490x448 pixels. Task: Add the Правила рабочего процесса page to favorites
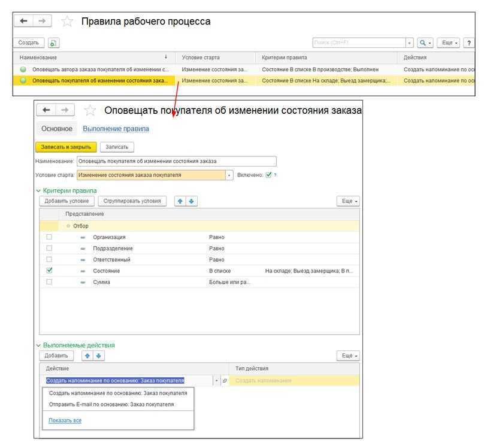tap(68, 22)
